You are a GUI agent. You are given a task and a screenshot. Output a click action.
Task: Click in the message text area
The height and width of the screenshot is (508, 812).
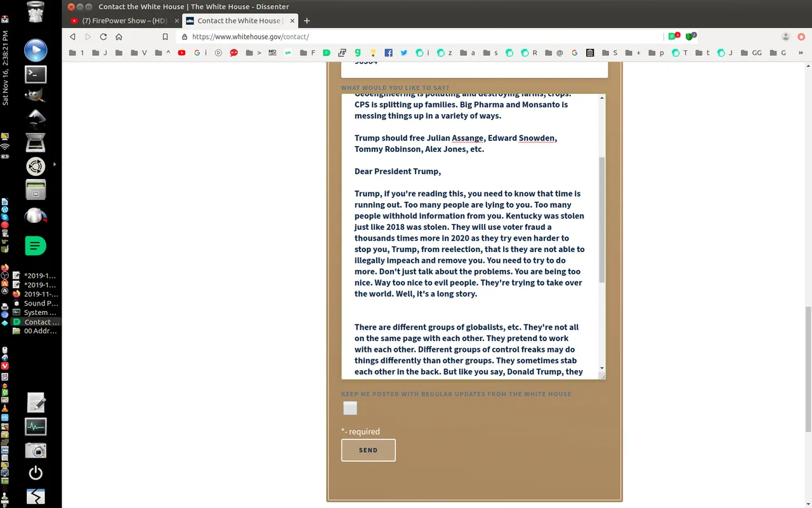[470, 237]
